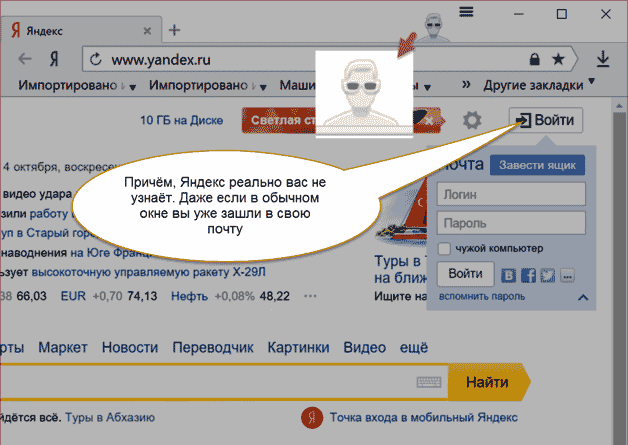The width and height of the screenshot is (628, 445).
Task: Open downloads with the arrow icon
Action: 603,59
